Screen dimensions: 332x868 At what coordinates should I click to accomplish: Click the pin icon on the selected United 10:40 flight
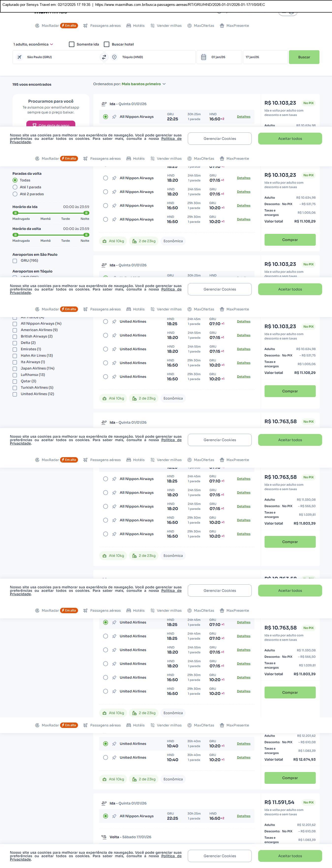click(114, 744)
